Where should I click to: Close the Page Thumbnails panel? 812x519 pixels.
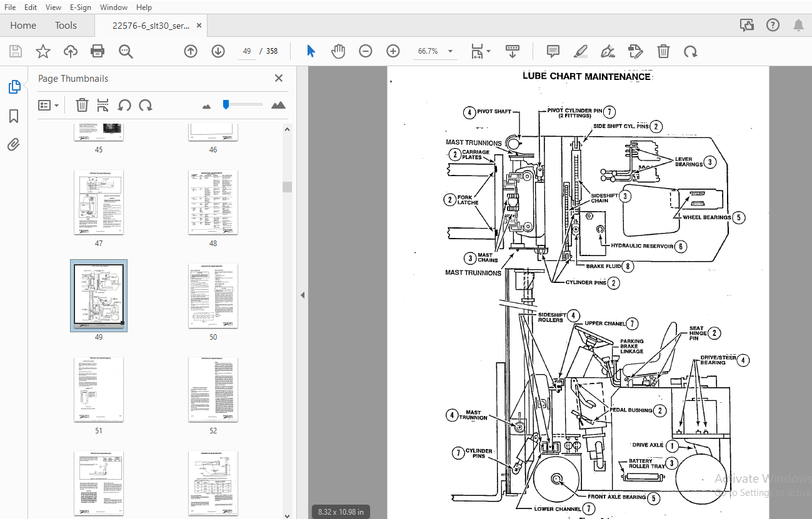[279, 78]
